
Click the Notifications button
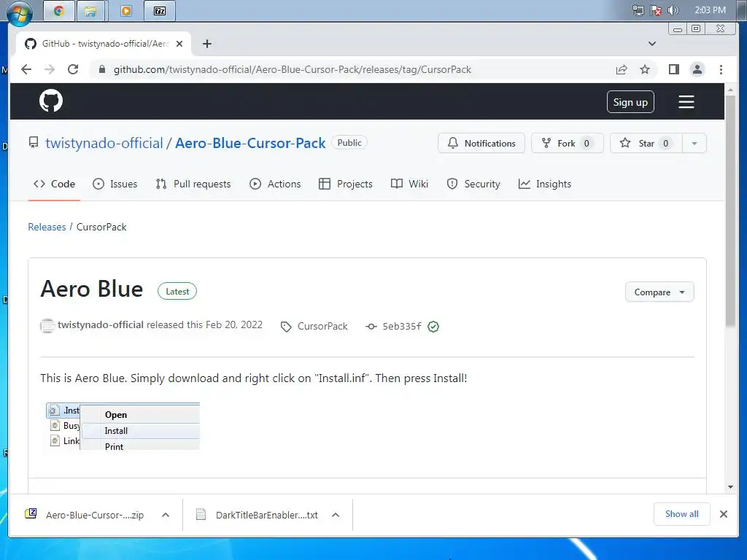[481, 144]
